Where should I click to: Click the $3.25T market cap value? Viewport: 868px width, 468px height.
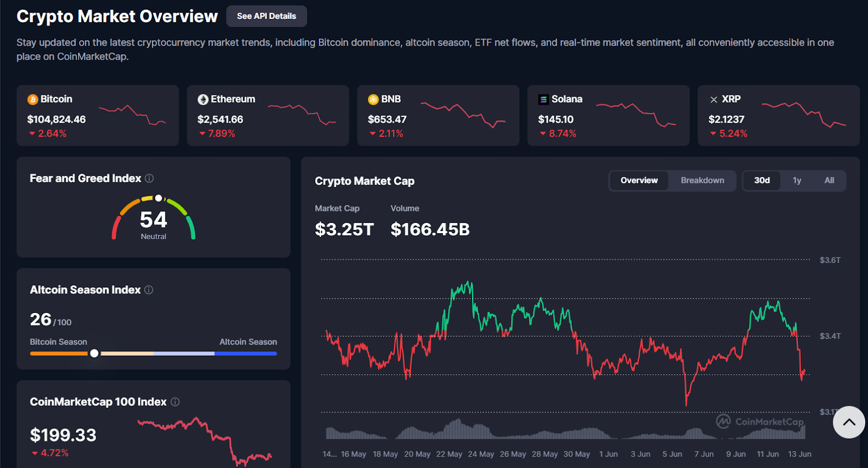click(x=344, y=229)
